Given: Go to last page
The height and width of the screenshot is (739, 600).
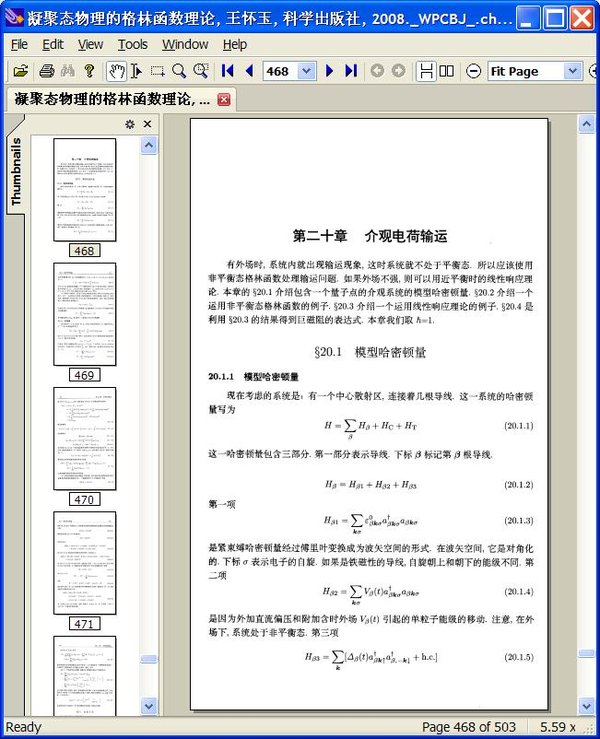Looking at the screenshot, I should click(x=351, y=71).
